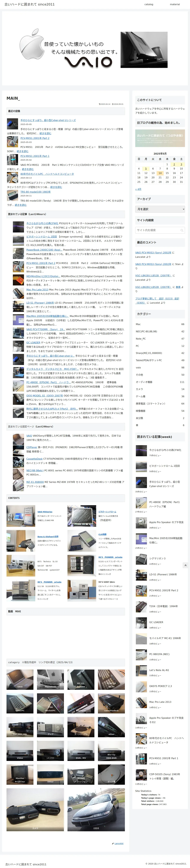190x868 pixels.
Task: Open the CLIE物語 contents link
Action: (x=102, y=534)
